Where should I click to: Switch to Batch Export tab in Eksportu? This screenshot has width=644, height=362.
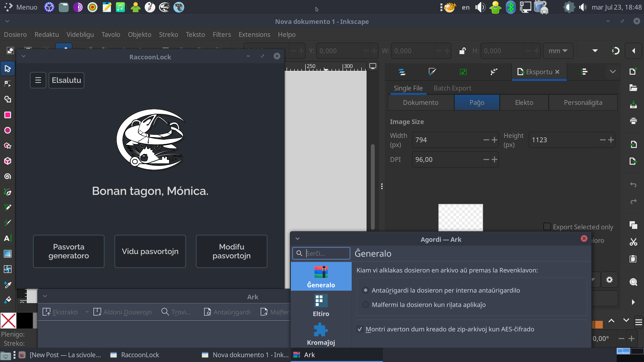coord(452,88)
